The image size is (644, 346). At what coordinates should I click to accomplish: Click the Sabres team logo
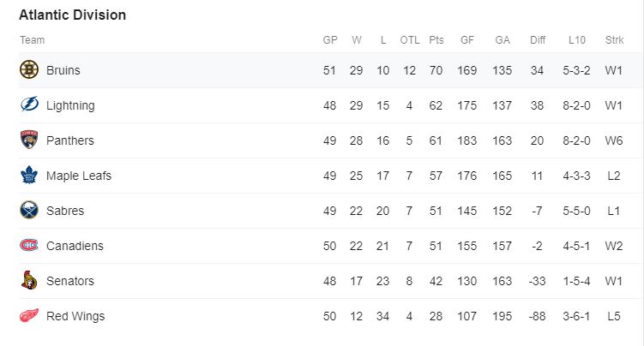pyautogui.click(x=29, y=211)
